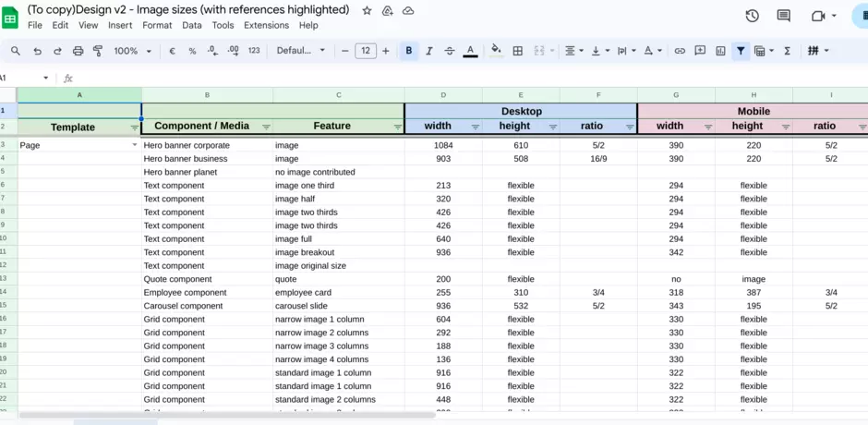Open the Format menu
The height and width of the screenshot is (425, 868).
pyautogui.click(x=157, y=25)
